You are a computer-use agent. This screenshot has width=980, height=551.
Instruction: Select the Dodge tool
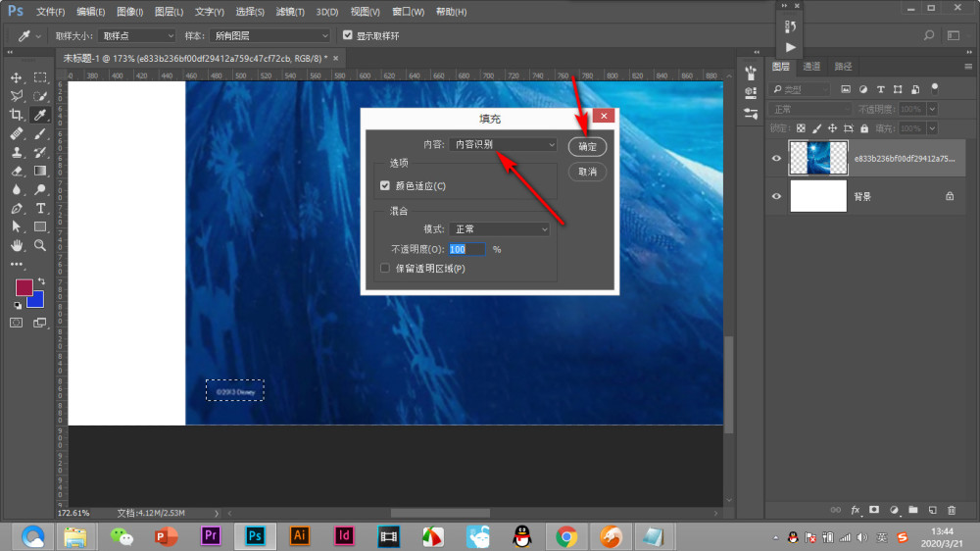pyautogui.click(x=40, y=189)
